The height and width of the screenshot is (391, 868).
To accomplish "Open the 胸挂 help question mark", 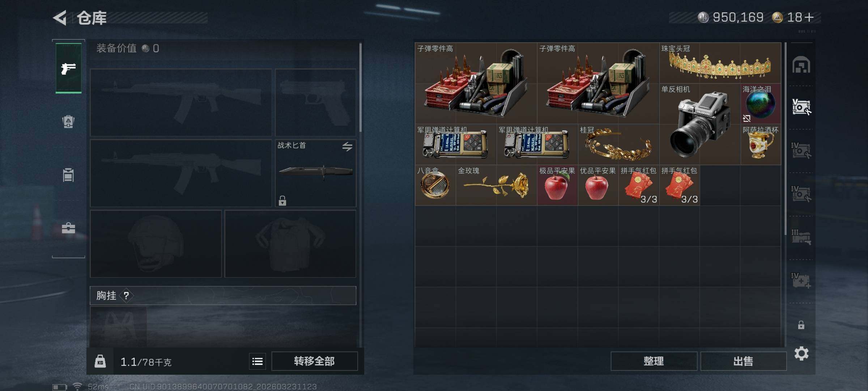I will coord(126,296).
